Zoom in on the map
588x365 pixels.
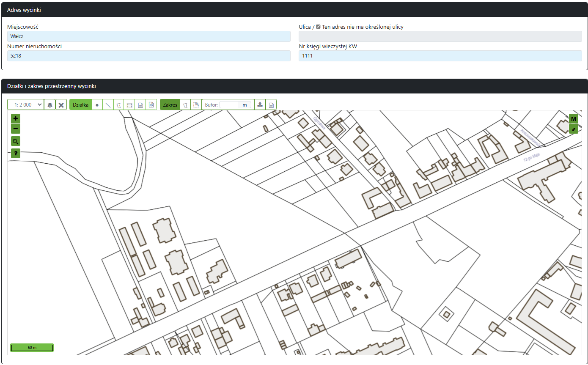[x=16, y=118]
